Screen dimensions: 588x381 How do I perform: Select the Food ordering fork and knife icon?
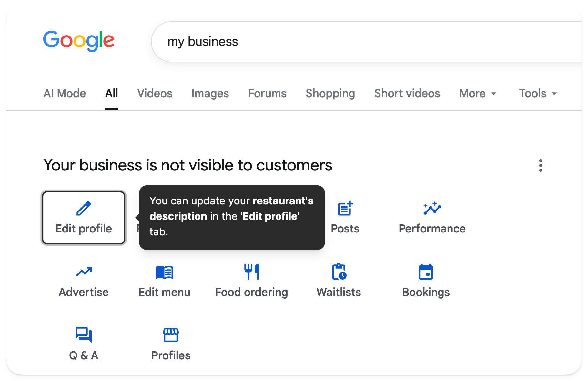pos(251,272)
